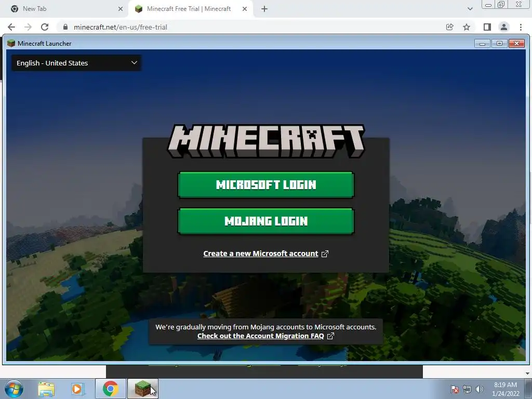532x399 pixels.
Task: Close the Minecraft Free Trial tab
Action: [245, 9]
